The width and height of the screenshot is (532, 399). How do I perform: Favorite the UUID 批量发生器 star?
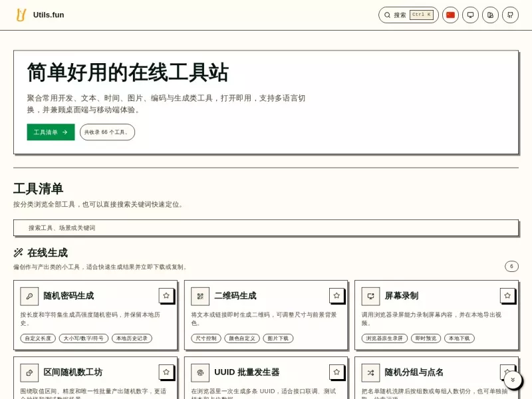point(336,372)
